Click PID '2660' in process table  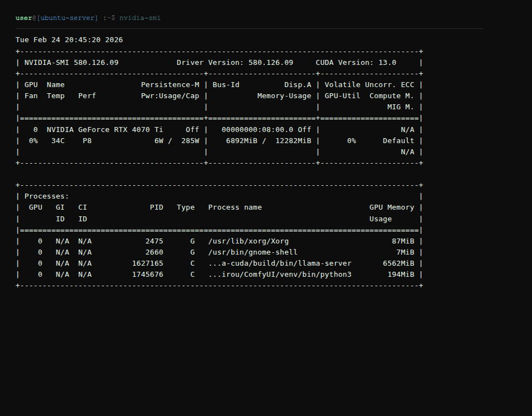click(x=155, y=252)
